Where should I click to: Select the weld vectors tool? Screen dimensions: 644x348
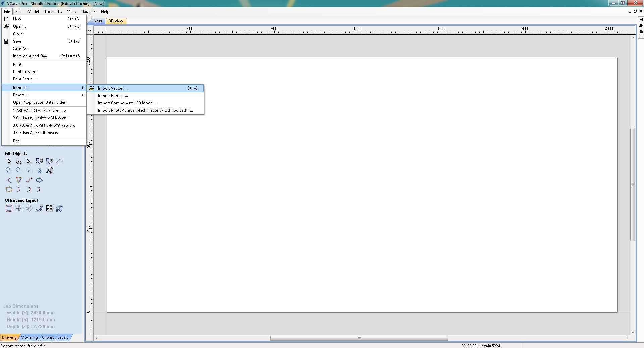[9, 171]
